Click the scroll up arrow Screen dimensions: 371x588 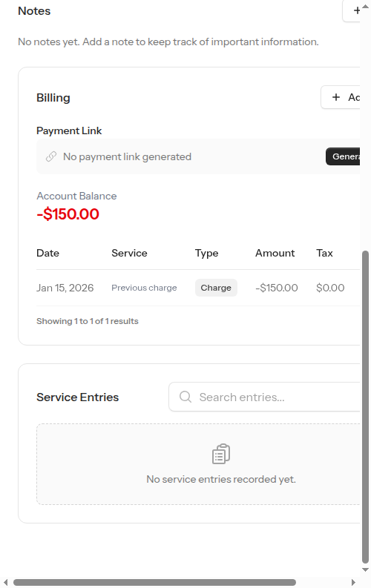pyautogui.click(x=365, y=6)
